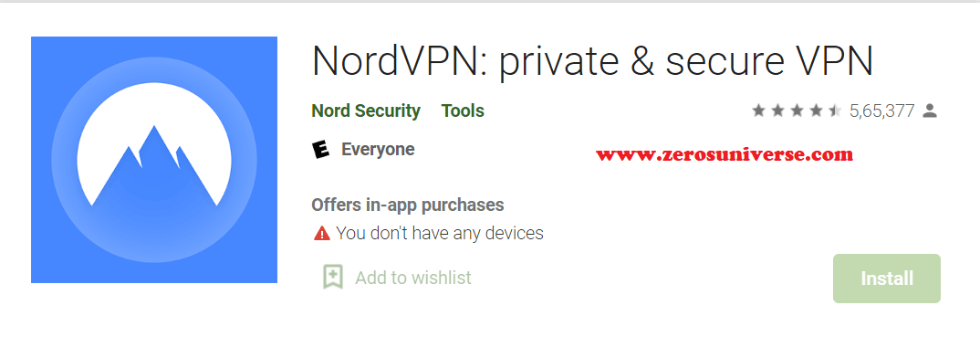Viewport: 980px width, 337px height.
Task: Click the red warning triangle icon
Action: click(x=321, y=234)
